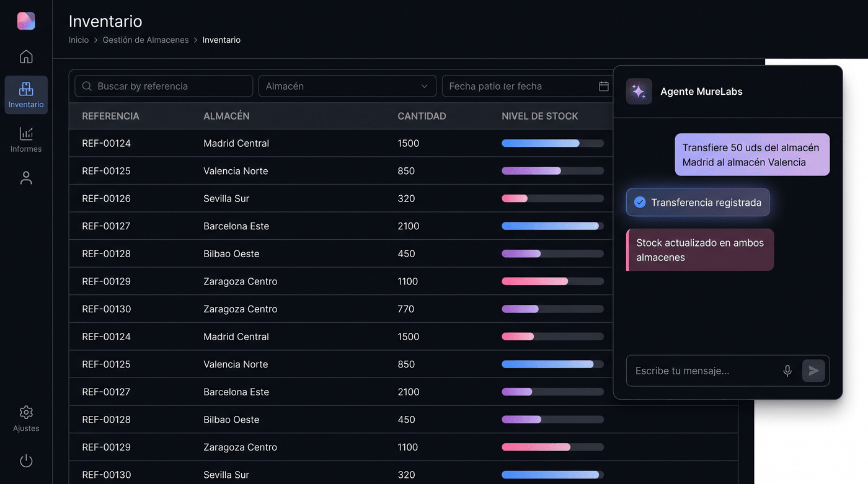Send the chat message
868x484 pixels.
point(813,371)
